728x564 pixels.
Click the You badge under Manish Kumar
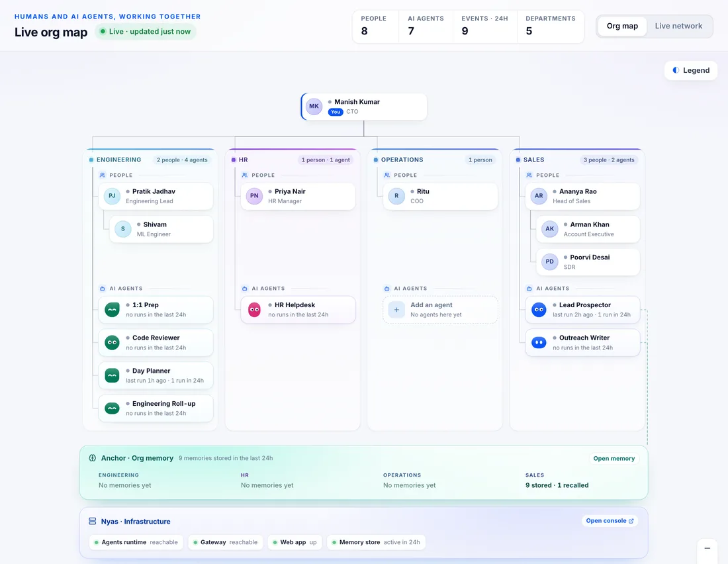(336, 112)
